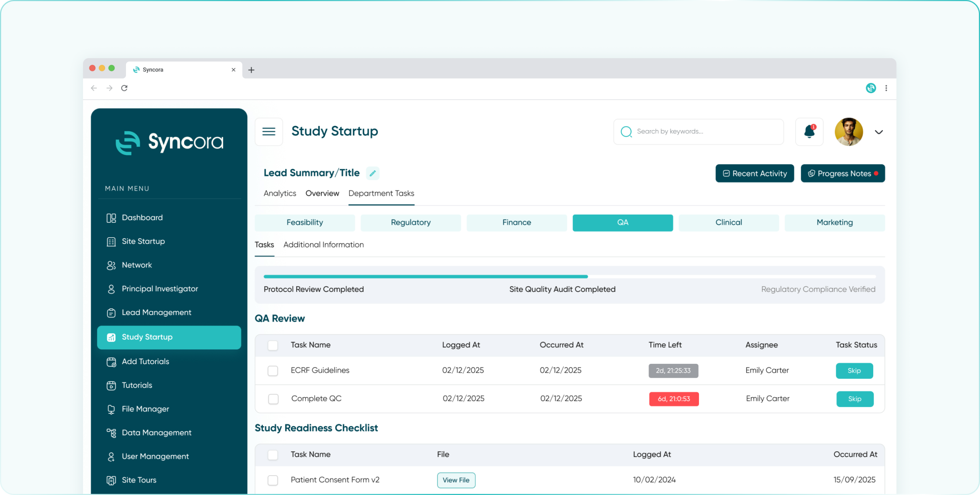Select the Site Tours icon
Screen dimensions: 980x495
pyautogui.click(x=111, y=480)
